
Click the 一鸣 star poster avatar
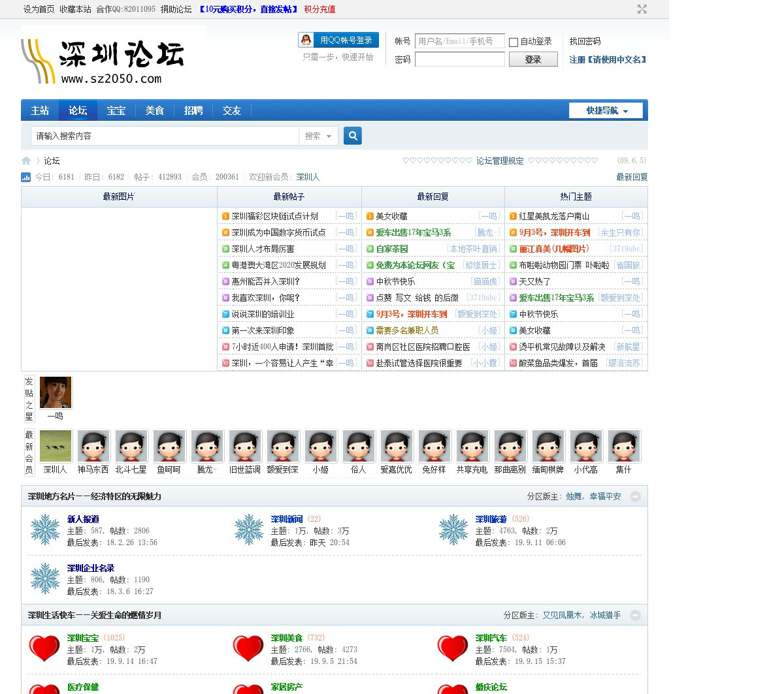56,393
